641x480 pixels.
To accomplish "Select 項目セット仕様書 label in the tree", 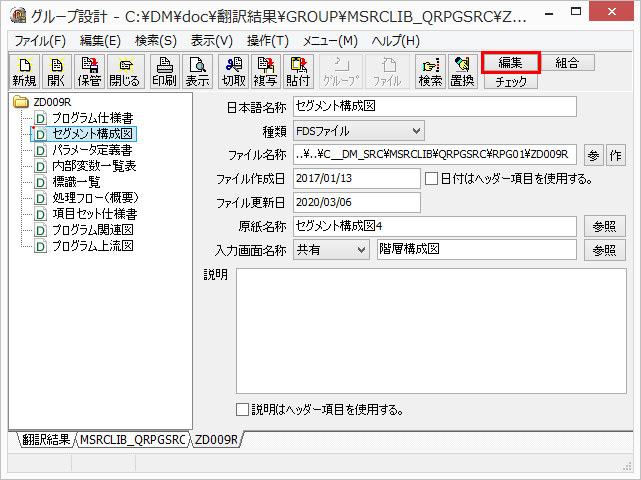I will click(95, 214).
